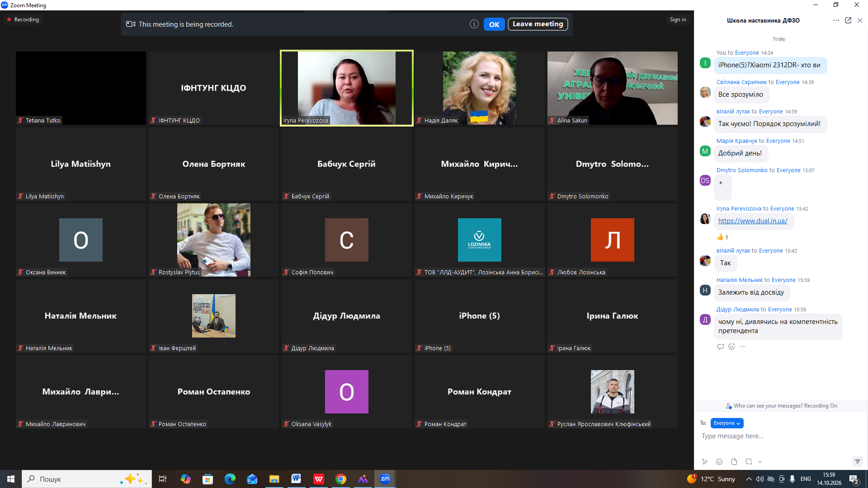Click the Type message here field
The image size is (868, 488).
tap(780, 436)
